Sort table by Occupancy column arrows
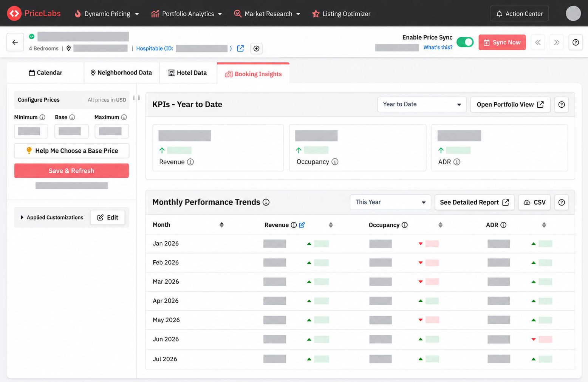 click(x=440, y=225)
